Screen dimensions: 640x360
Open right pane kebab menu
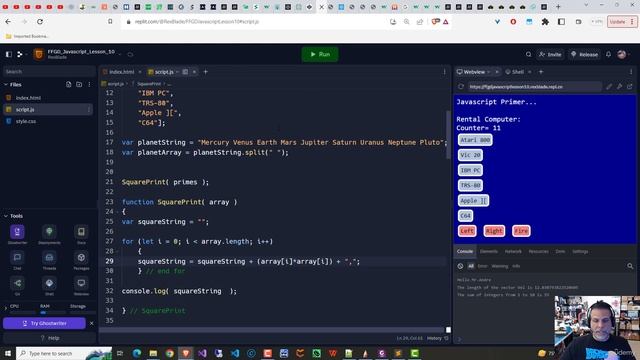coord(631,72)
